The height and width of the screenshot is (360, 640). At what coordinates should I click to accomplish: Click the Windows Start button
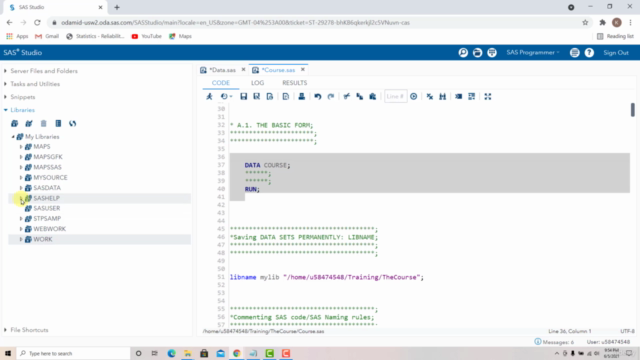[8, 353]
